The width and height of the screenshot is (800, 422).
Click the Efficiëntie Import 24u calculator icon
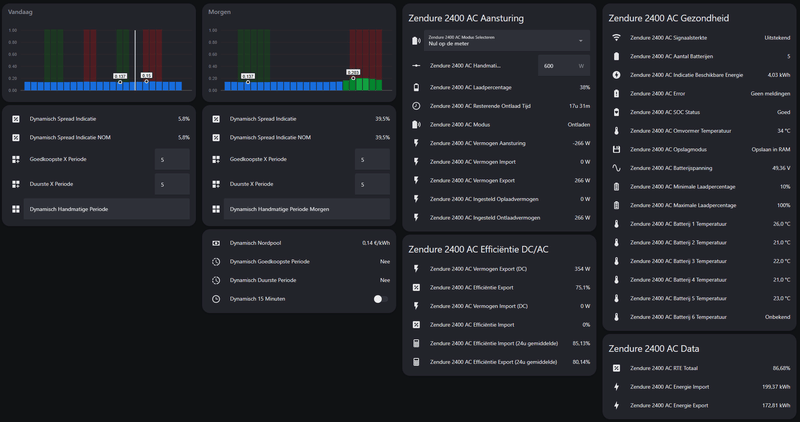416,343
